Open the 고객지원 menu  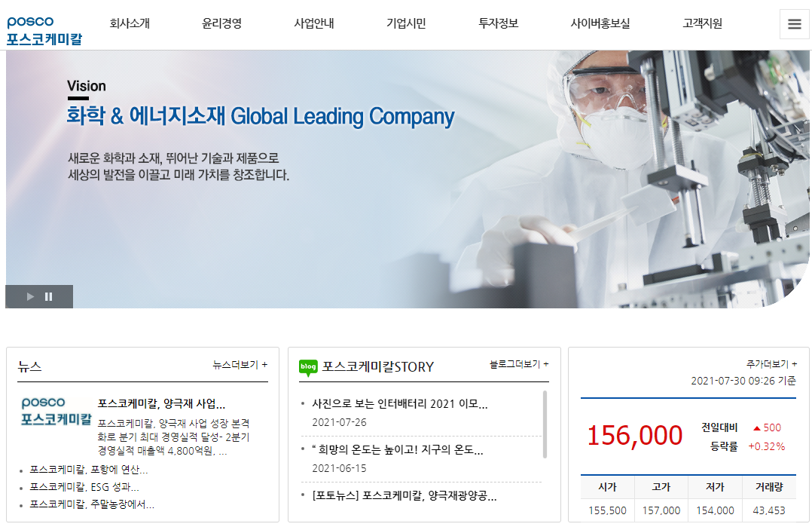[702, 23]
